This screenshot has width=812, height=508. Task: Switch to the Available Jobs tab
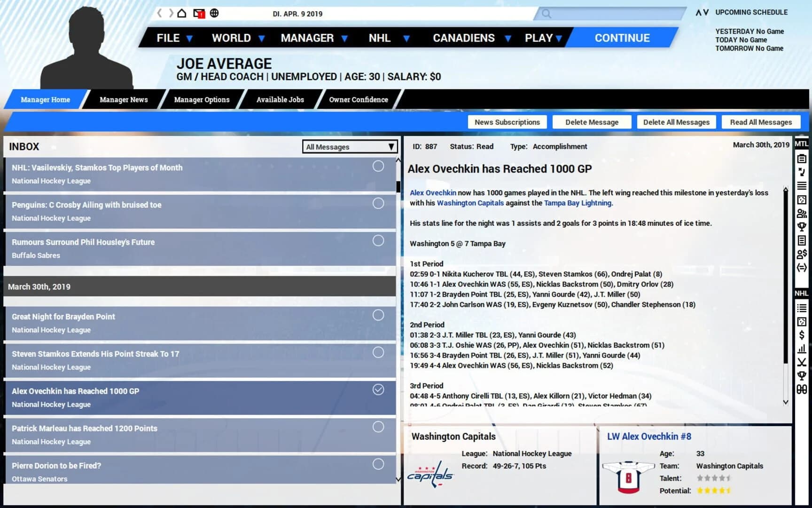click(280, 99)
